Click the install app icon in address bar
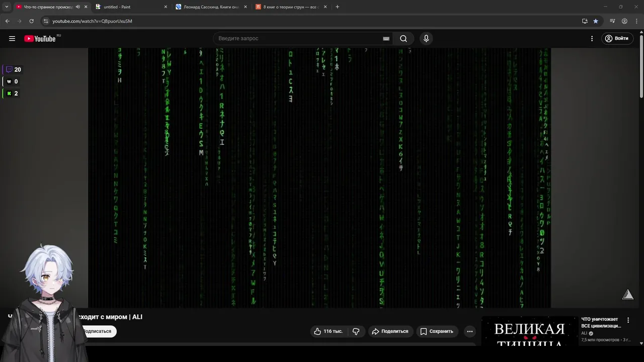The image size is (644, 362). (x=585, y=21)
